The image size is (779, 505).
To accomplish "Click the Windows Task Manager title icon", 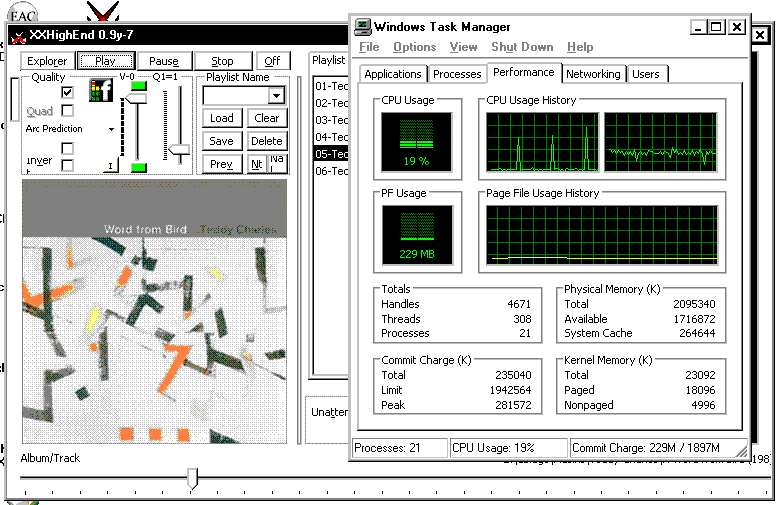I will [363, 27].
